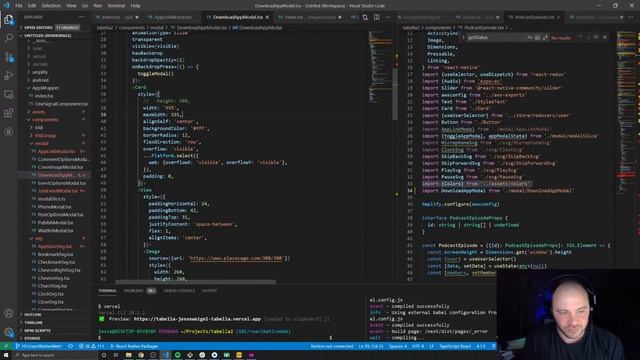This screenshot has height=360, width=640.
Task: Switch to the AppLinkModal.tsx editor tab
Action: tap(172, 17)
